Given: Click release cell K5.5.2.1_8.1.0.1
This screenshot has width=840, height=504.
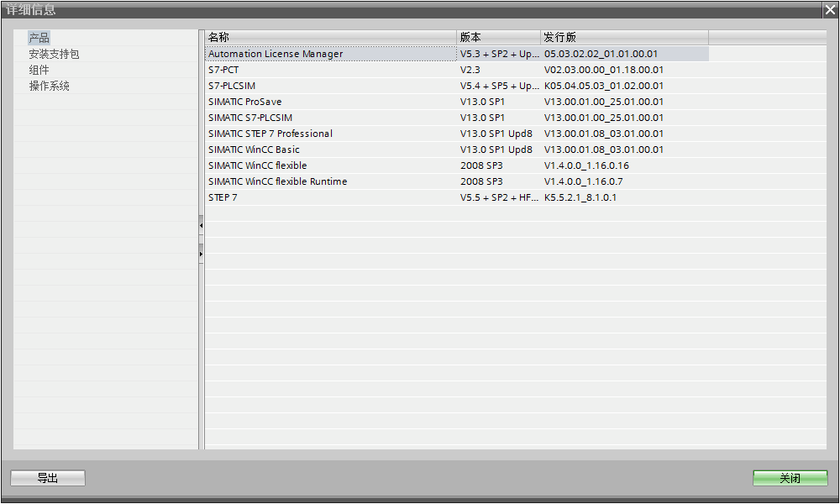Looking at the screenshot, I should coord(624,197).
